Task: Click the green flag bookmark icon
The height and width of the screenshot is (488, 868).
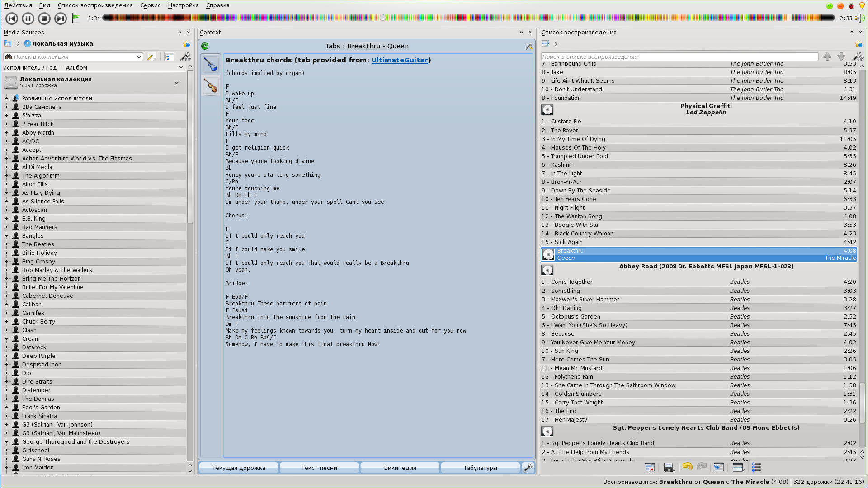Action: pyautogui.click(x=76, y=18)
